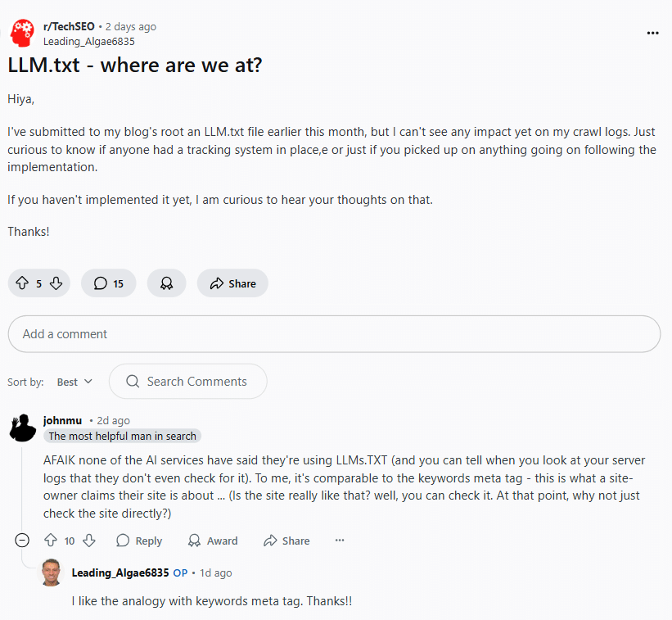This screenshot has height=620, width=672.
Task: Expand the Sort by Best dropdown
Action: click(74, 382)
